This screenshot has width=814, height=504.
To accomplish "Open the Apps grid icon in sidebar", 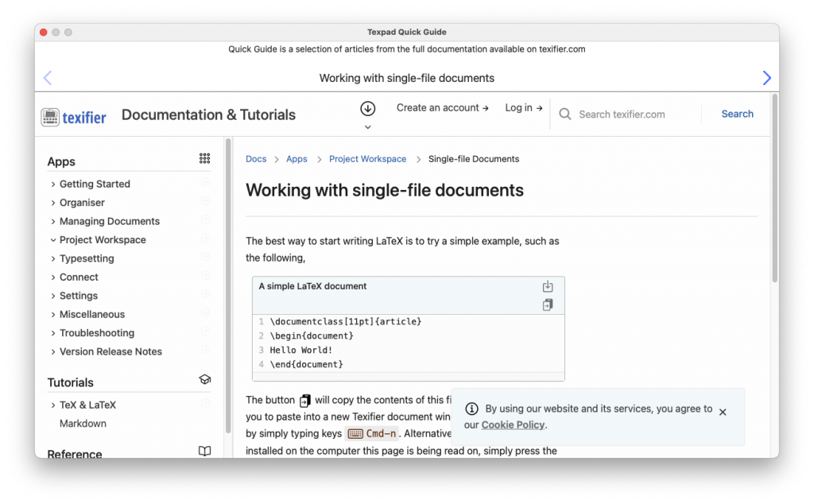I will pos(204,158).
